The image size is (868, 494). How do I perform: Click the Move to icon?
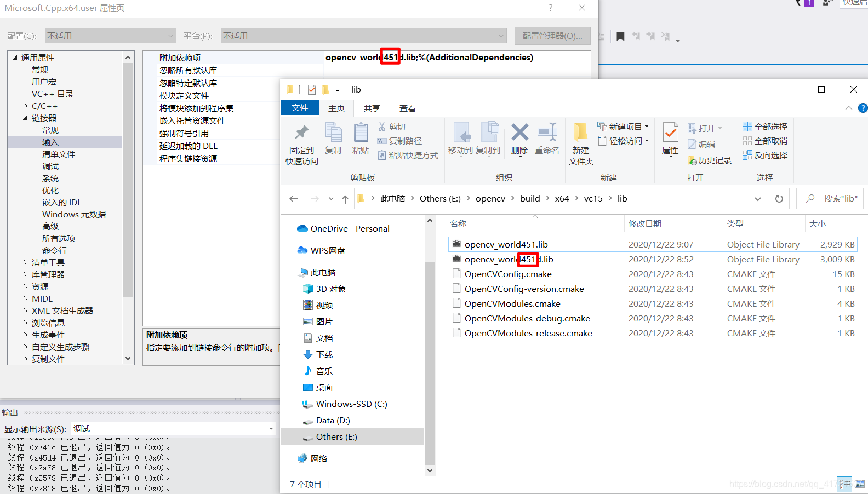click(461, 133)
